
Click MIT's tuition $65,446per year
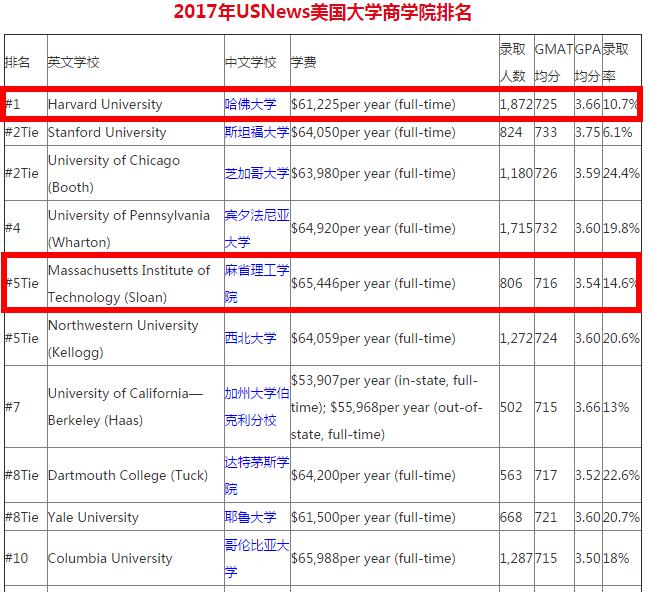click(373, 284)
